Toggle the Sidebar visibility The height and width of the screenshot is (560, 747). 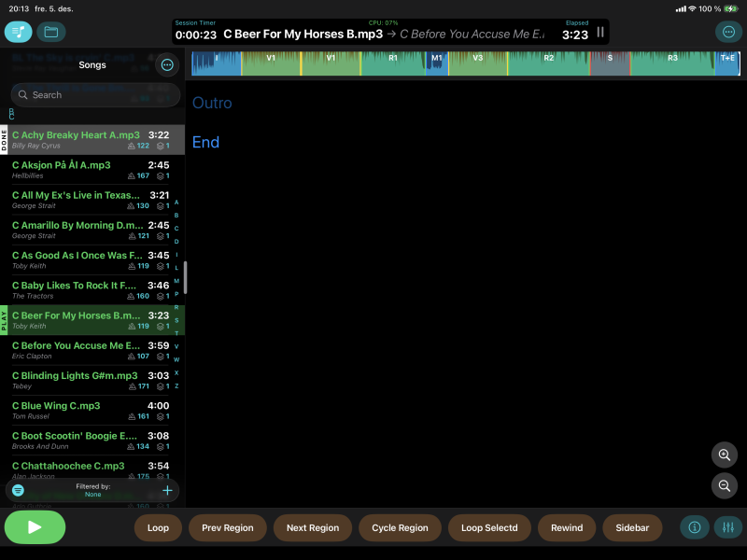click(x=632, y=527)
